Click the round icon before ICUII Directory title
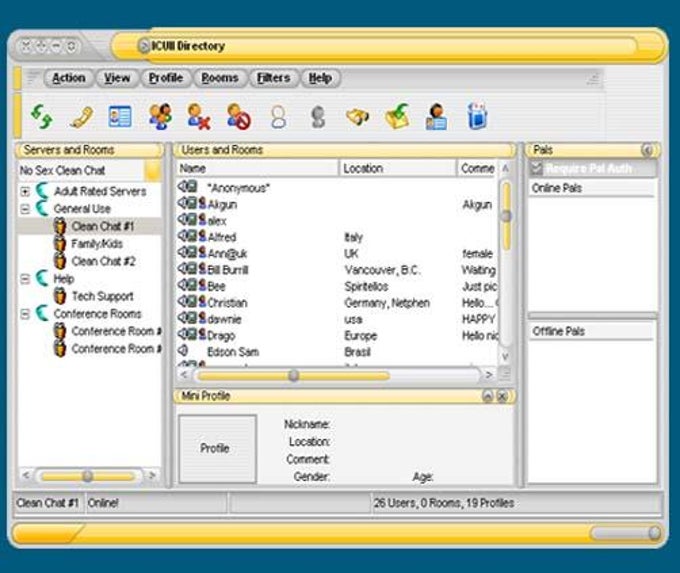Viewport: 680px width, 573px height. coord(144,46)
